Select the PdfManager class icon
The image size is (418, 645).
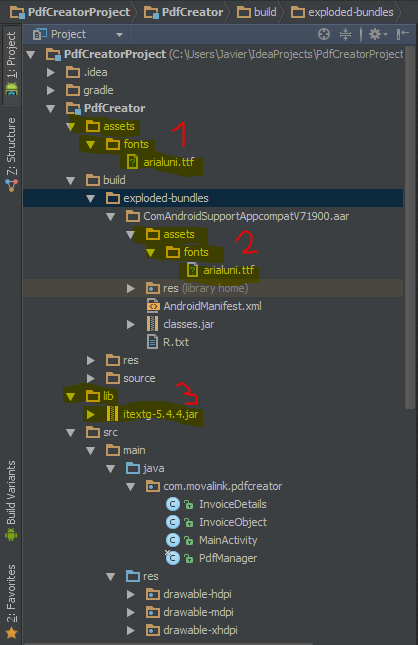(173, 558)
